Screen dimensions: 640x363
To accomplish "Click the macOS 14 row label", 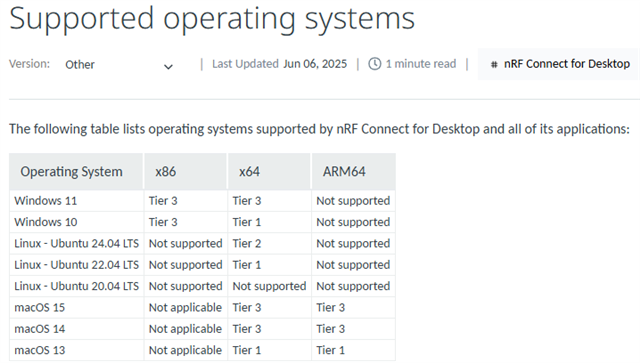I will pyautogui.click(x=40, y=329).
